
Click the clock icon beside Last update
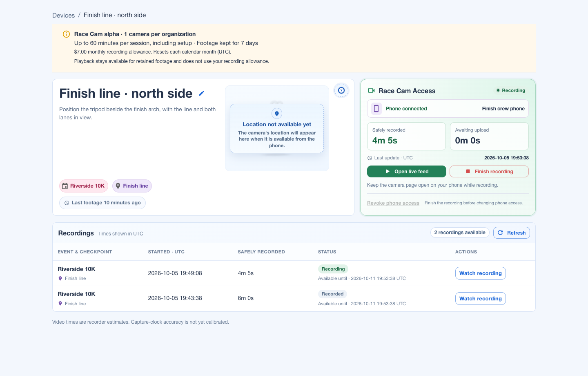pos(370,158)
